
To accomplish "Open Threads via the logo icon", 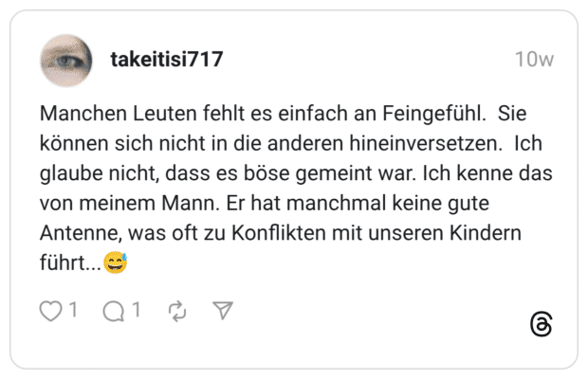I will [x=541, y=324].
